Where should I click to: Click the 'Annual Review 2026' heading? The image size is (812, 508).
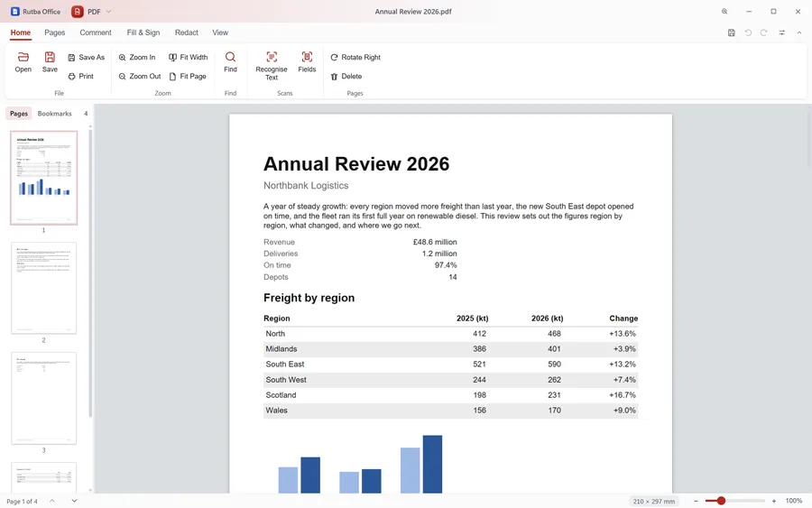pyautogui.click(x=356, y=163)
